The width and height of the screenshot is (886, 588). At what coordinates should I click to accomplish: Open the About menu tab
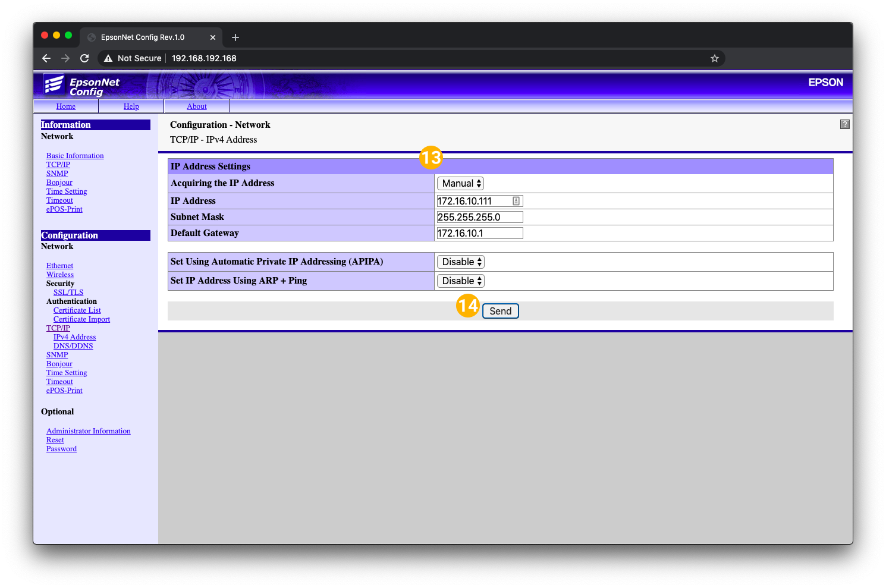coord(197,106)
